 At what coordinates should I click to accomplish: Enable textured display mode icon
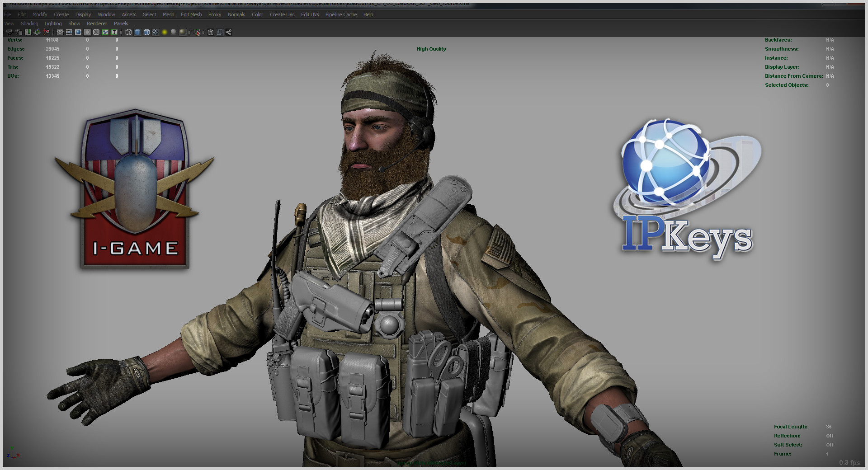click(155, 32)
